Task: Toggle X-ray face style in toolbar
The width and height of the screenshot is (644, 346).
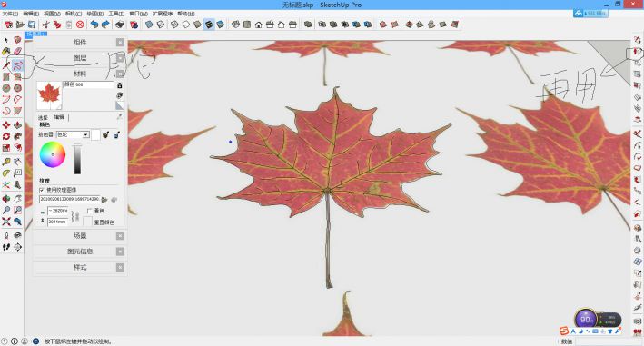Action: [149, 25]
